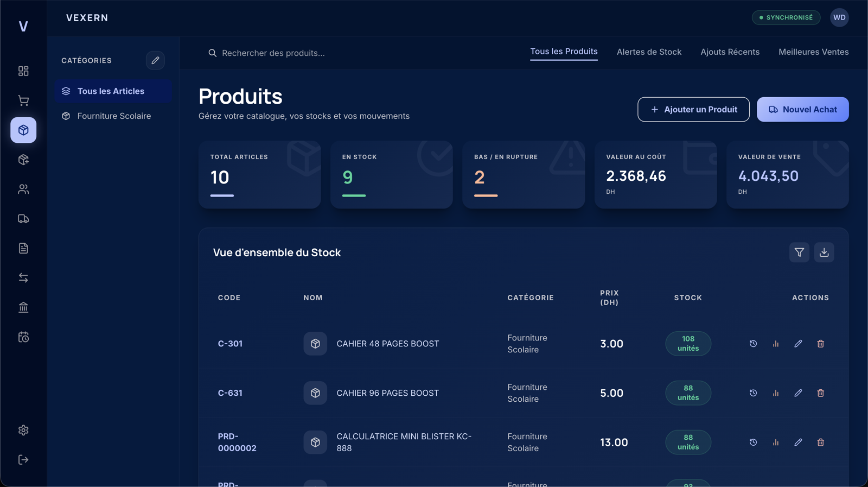Click the logout icon in sidebar

(23, 460)
